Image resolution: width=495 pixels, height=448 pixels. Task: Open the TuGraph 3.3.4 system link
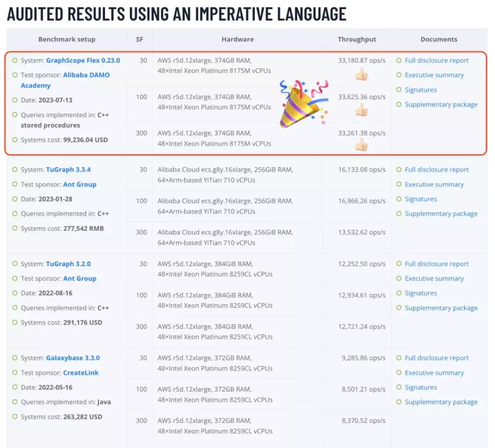pos(68,170)
